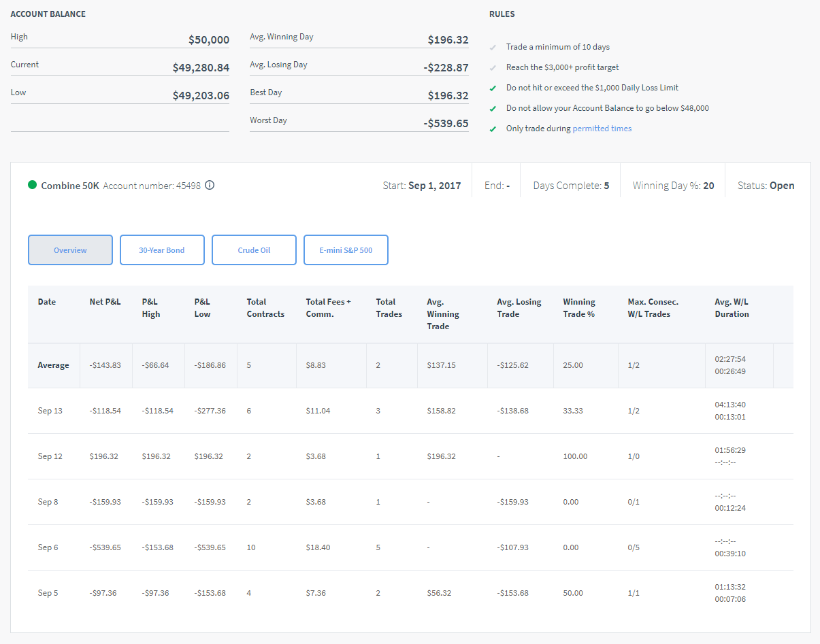Open the permitted times link

pyautogui.click(x=602, y=129)
